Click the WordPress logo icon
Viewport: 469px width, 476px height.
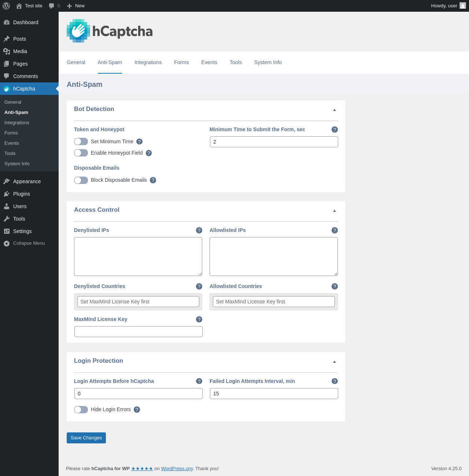click(6, 6)
